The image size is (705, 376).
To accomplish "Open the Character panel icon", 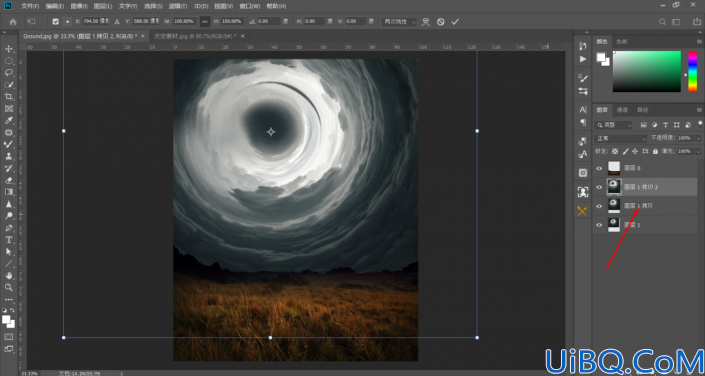I will 583,109.
